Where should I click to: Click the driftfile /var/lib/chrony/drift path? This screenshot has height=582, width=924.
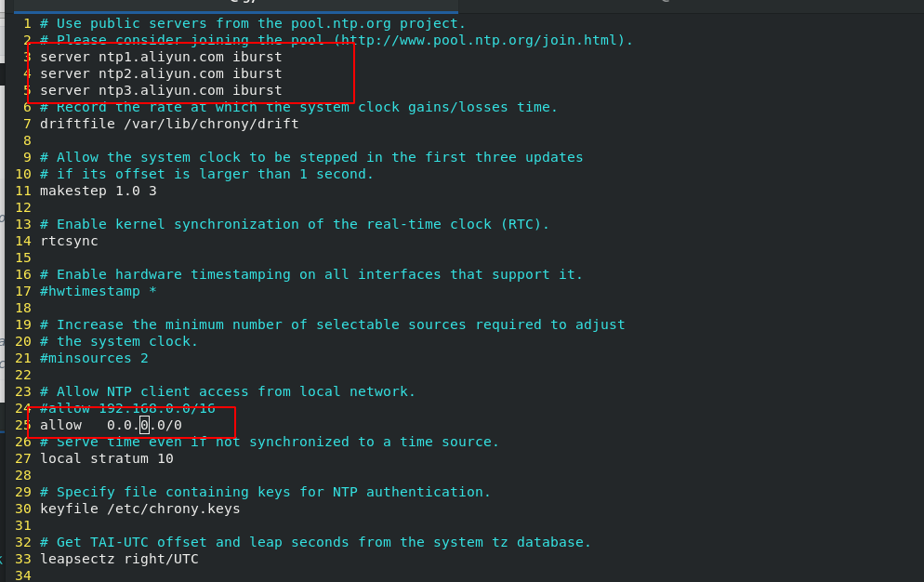[169, 124]
